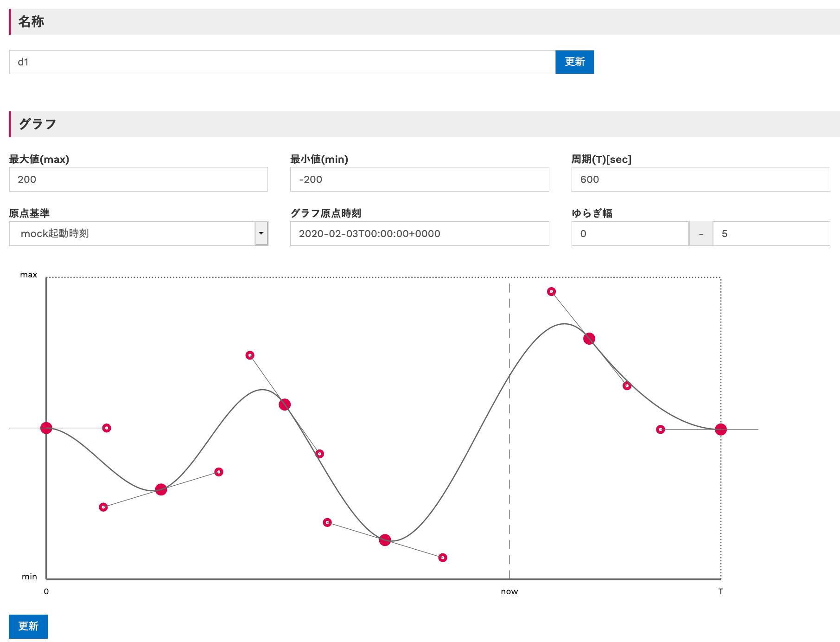Viewport: 840px width, 642px height.
Task: Select the lowest anchor point on the curve
Action: (385, 540)
